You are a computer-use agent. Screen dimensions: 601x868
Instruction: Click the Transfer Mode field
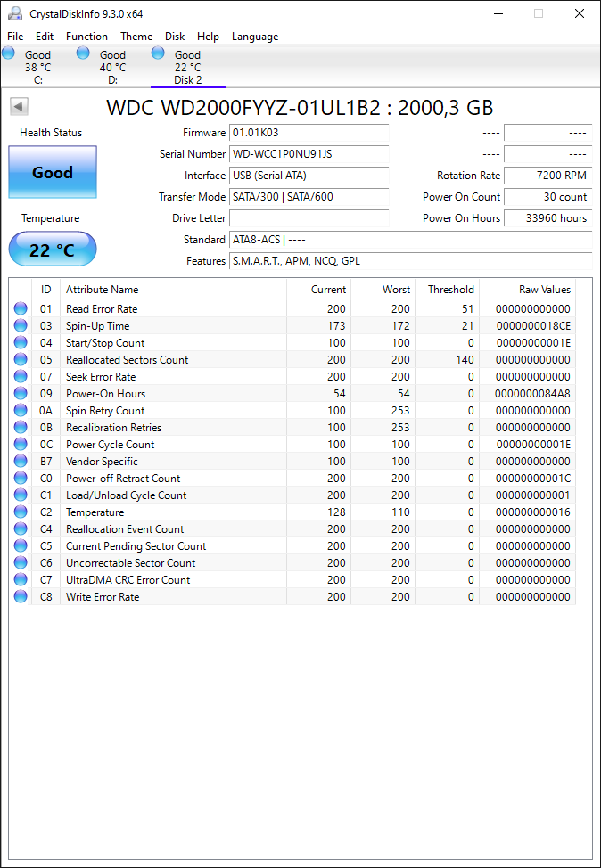point(309,197)
